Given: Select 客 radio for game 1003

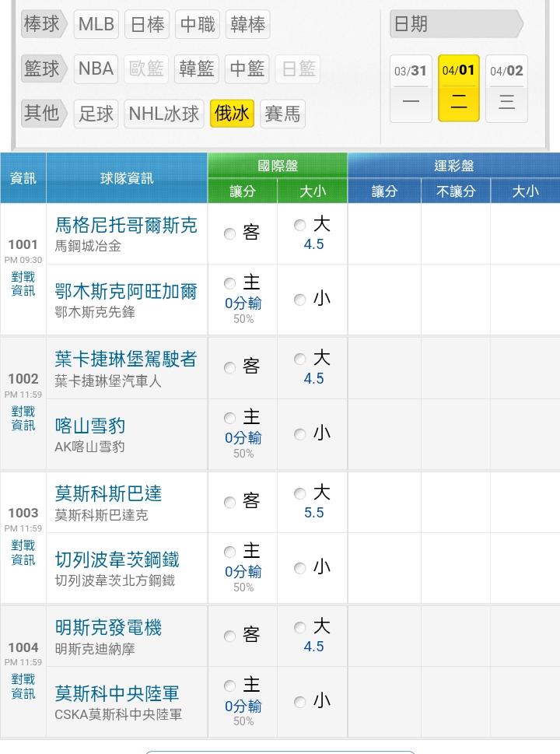Looking at the screenshot, I should (229, 502).
